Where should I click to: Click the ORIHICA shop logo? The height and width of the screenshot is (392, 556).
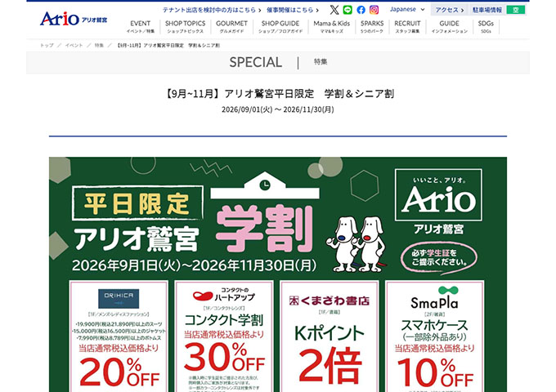[x=119, y=299]
